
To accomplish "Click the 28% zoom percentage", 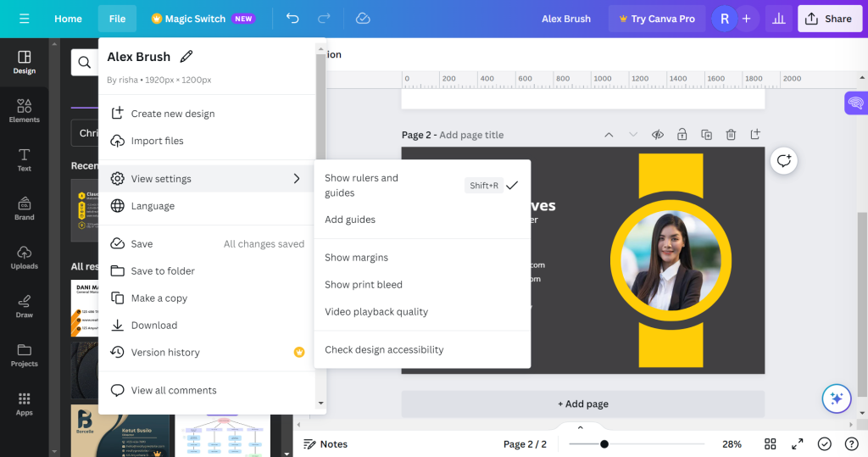I will click(732, 444).
